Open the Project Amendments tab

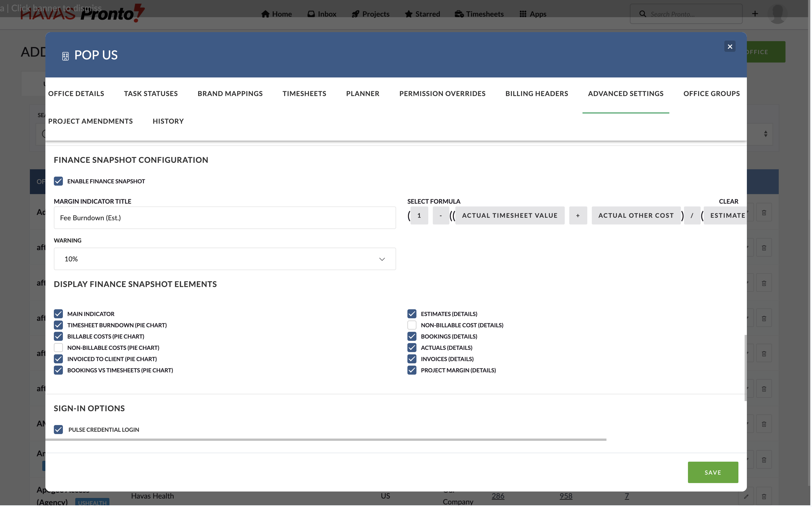[x=91, y=121]
